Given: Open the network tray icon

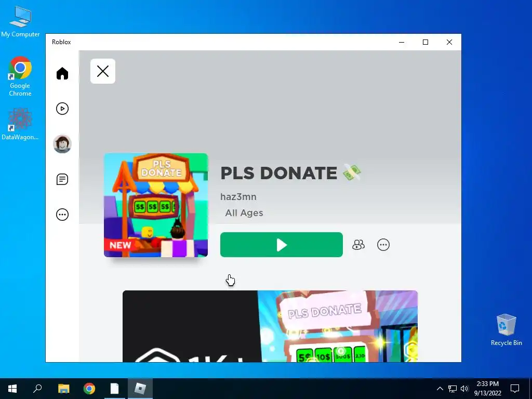Looking at the screenshot, I should [x=453, y=389].
